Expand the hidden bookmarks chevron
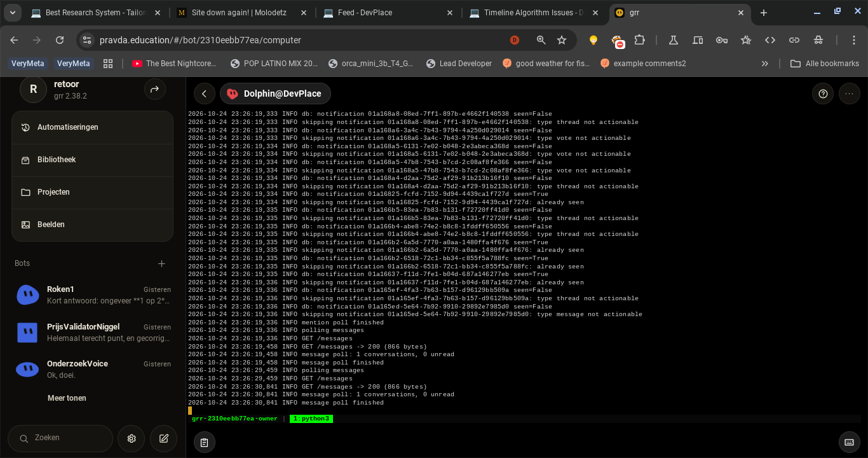This screenshot has width=868, height=458. (x=765, y=64)
